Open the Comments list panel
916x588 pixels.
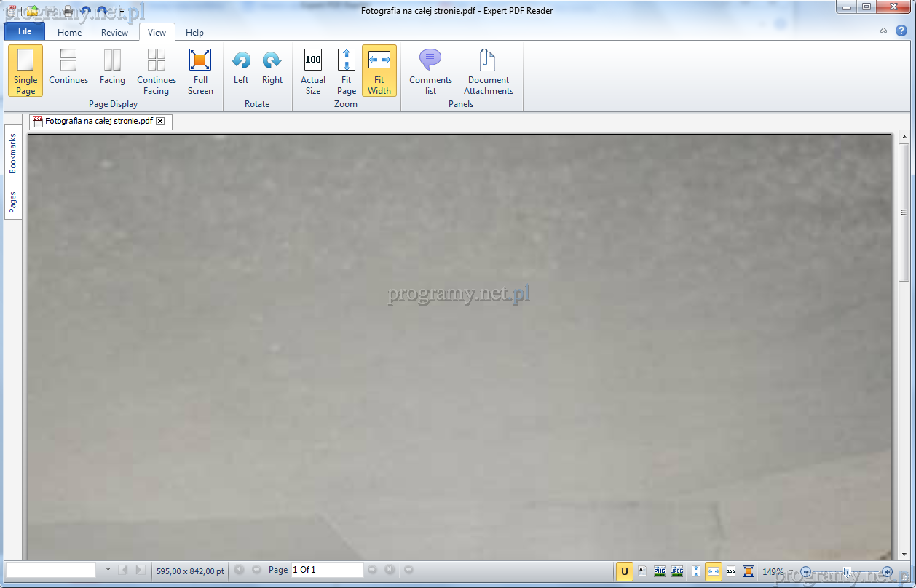point(430,71)
